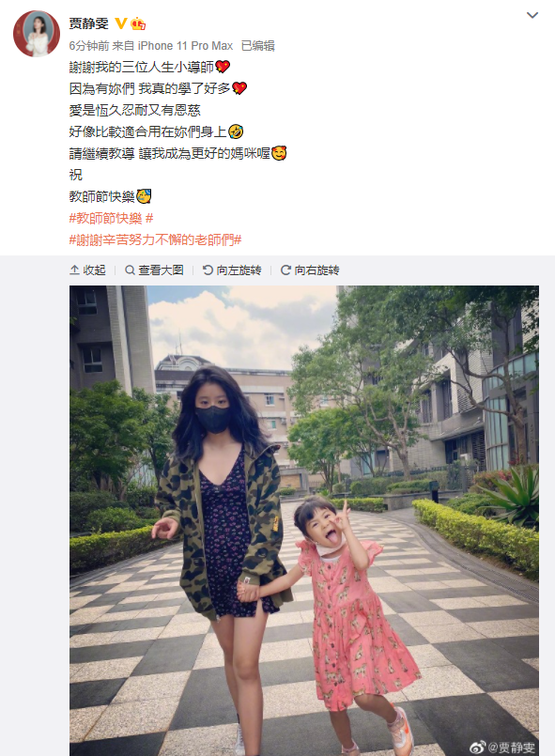The height and width of the screenshot is (756, 555).
Task: Open the 贾静雯 username link
Action: point(88,23)
